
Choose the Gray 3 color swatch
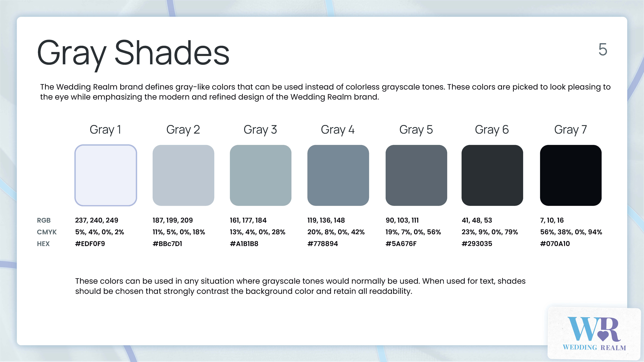point(261,175)
